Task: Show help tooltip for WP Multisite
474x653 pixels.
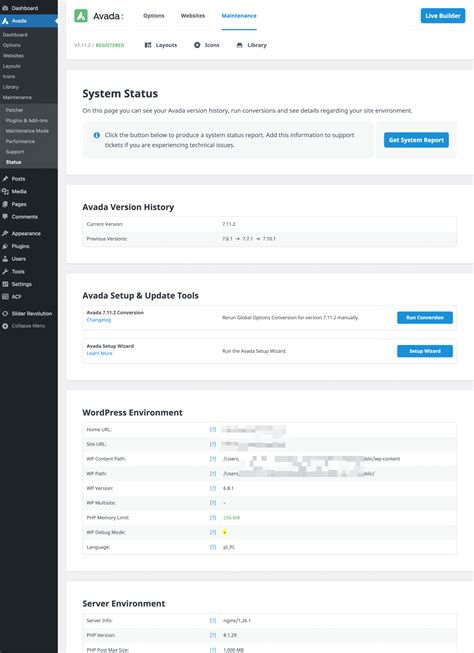Action: (213, 503)
